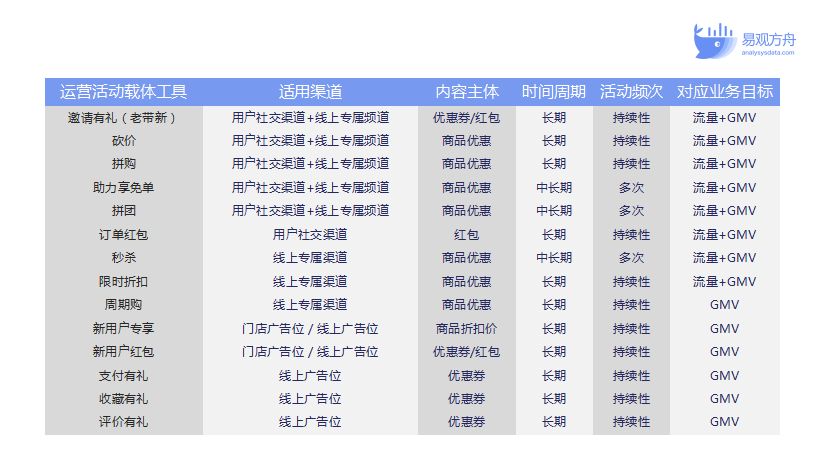Click the 周期购 cell
The height and width of the screenshot is (460, 829).
tap(123, 305)
